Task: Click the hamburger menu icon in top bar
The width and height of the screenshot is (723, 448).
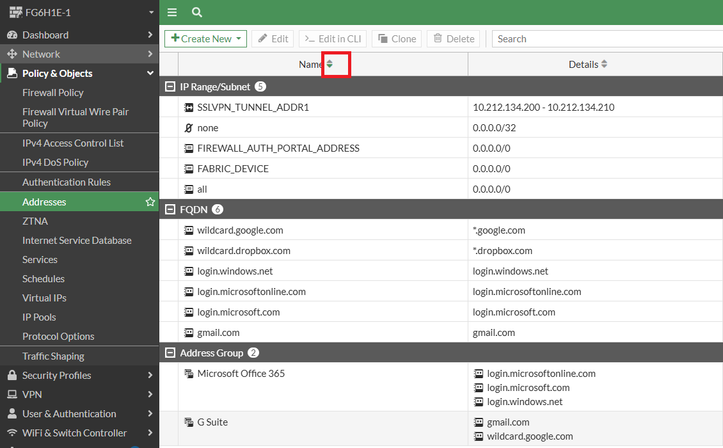Action: click(x=172, y=12)
